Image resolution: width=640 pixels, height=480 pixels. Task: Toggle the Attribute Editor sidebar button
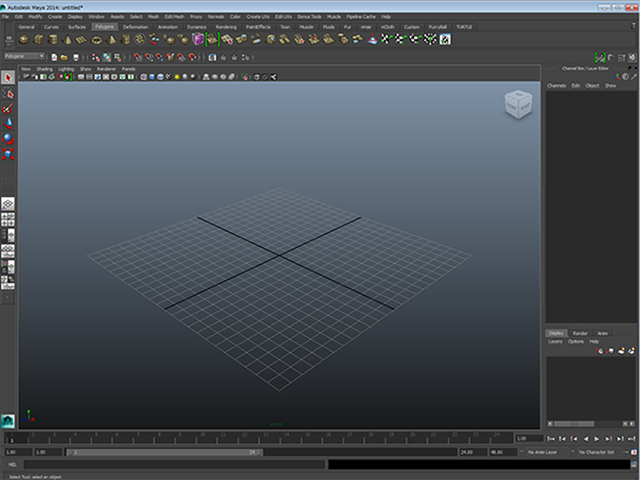611,57
